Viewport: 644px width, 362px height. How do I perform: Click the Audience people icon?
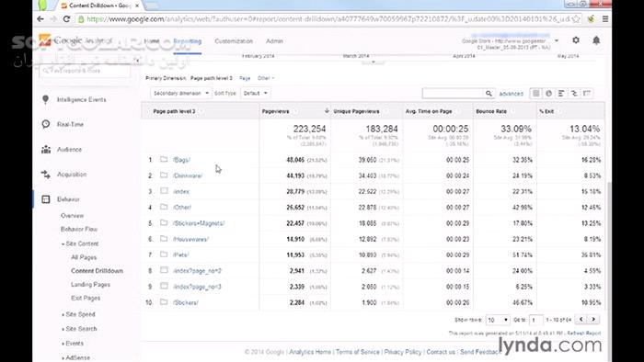tap(46, 149)
